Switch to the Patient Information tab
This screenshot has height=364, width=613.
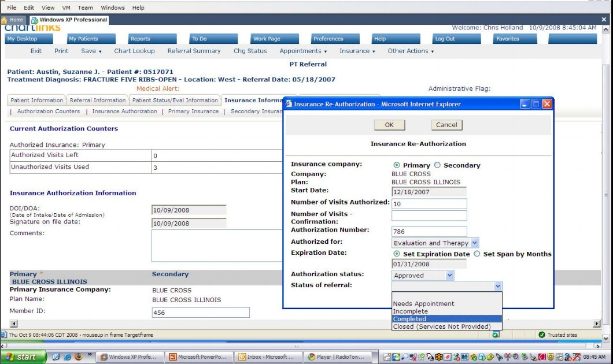(x=37, y=101)
